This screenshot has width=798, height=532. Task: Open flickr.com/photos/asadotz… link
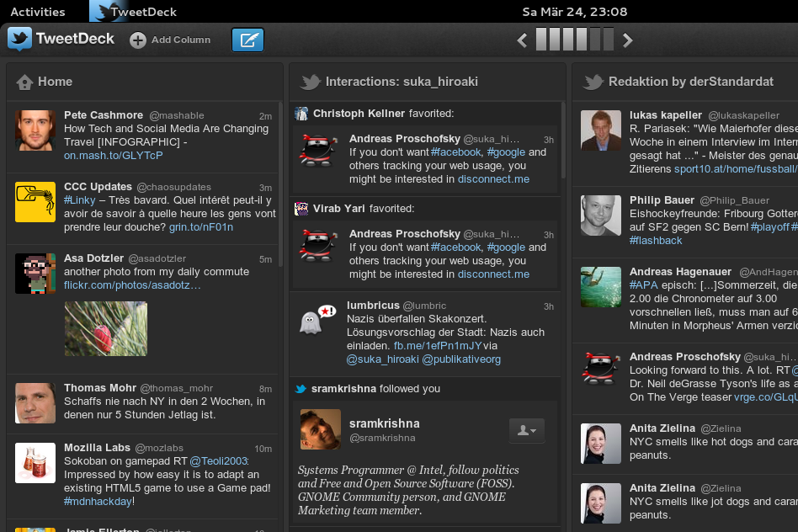[x=132, y=285]
